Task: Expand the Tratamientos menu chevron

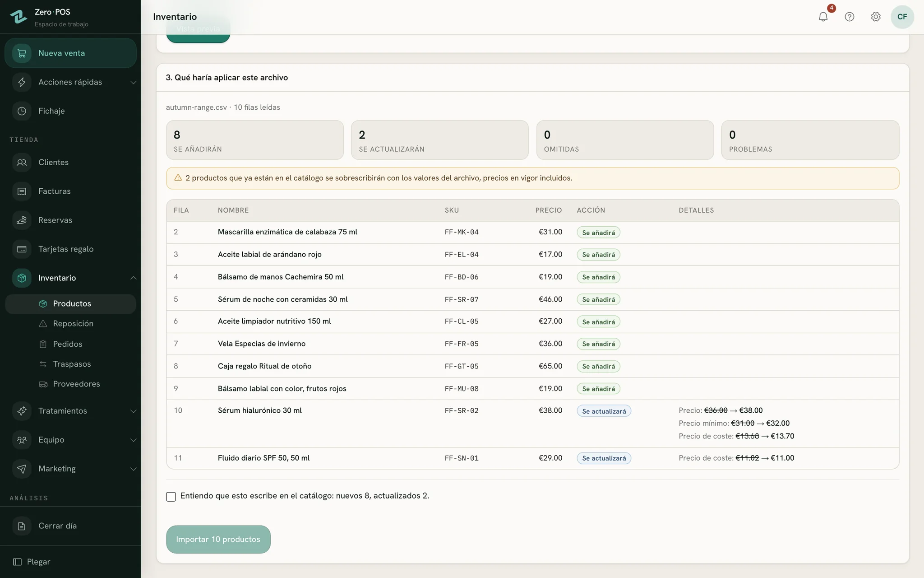Action: [133, 411]
